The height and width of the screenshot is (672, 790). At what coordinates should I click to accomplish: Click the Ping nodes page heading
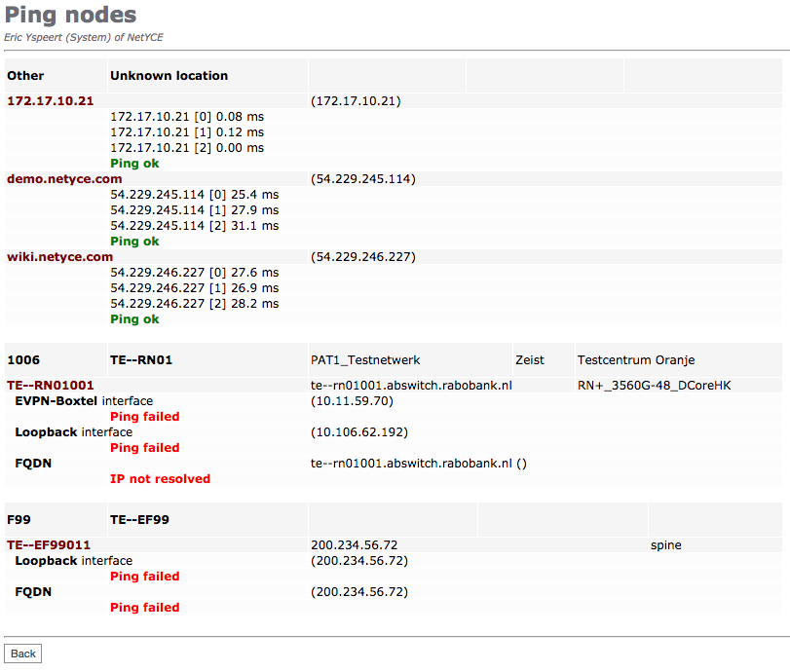click(x=71, y=16)
